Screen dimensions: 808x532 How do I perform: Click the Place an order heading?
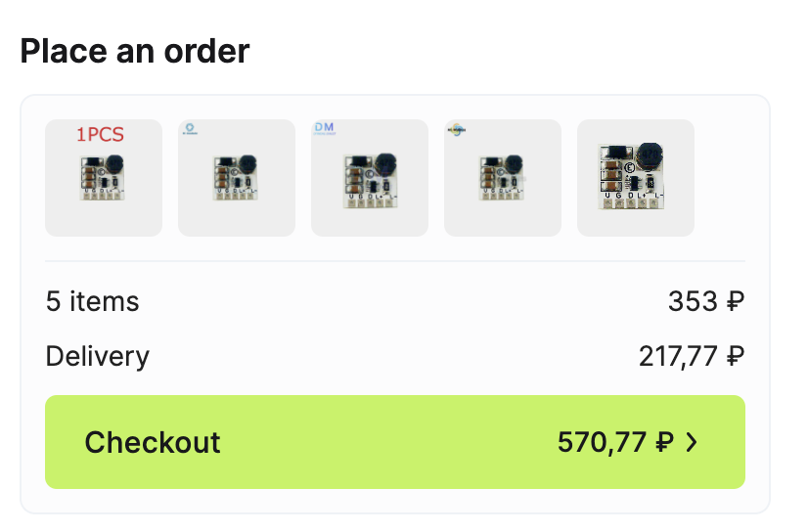point(135,51)
